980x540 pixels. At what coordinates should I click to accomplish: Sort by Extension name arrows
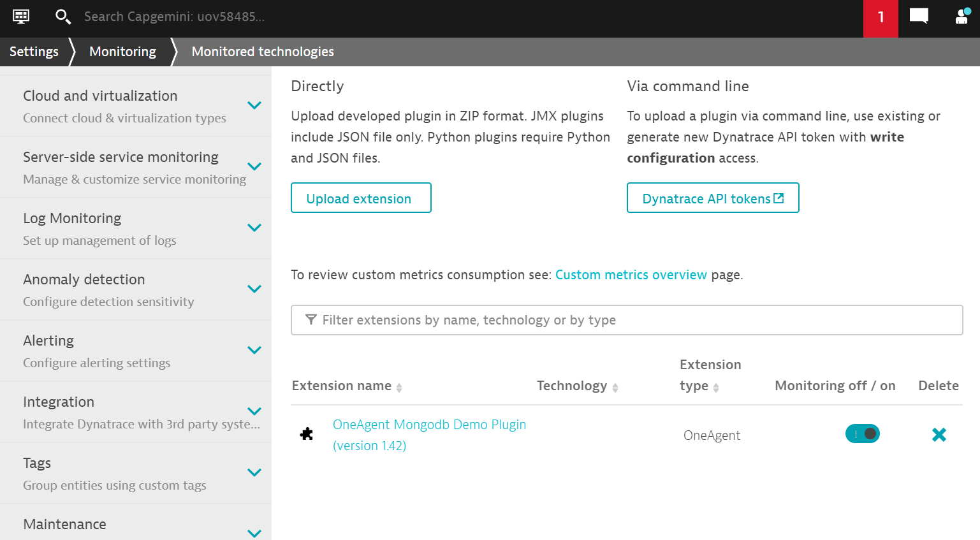coord(399,388)
